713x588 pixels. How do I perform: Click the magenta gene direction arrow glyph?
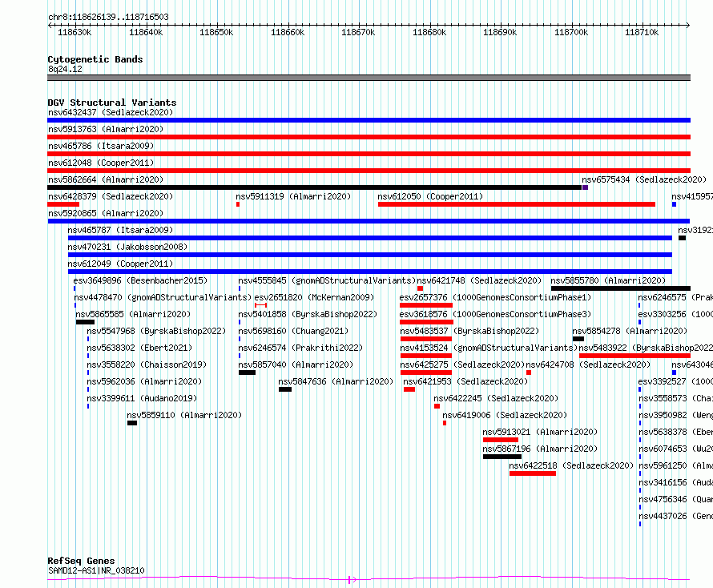[352, 579]
